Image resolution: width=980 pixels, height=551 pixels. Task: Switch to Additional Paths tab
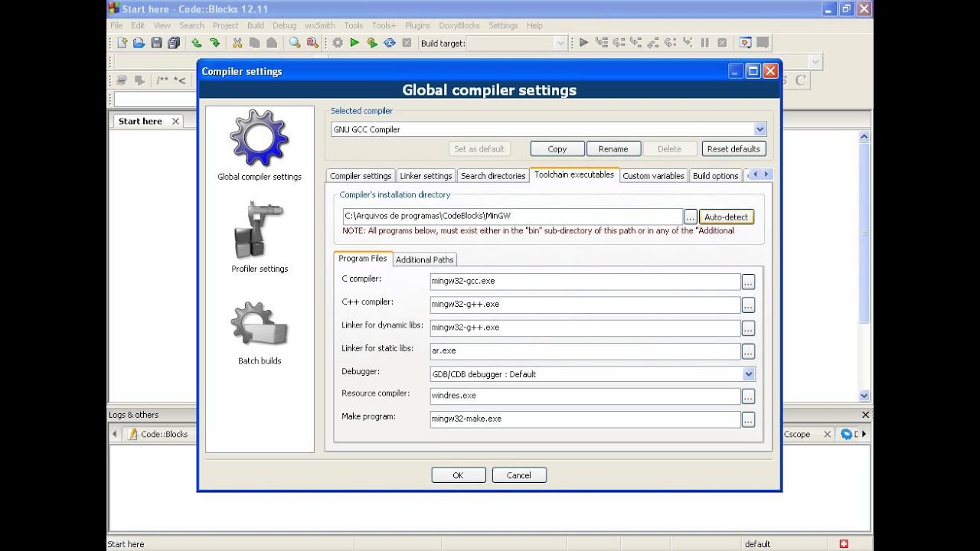click(x=425, y=259)
